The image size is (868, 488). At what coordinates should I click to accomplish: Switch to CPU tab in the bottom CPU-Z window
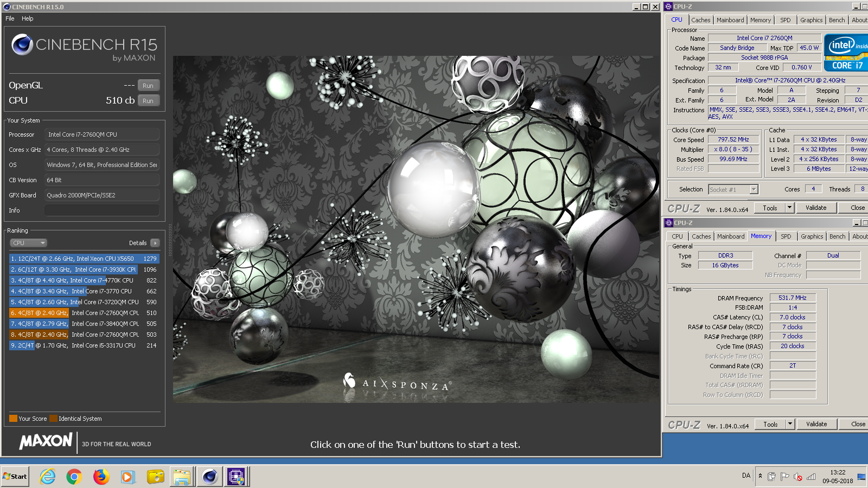click(677, 236)
